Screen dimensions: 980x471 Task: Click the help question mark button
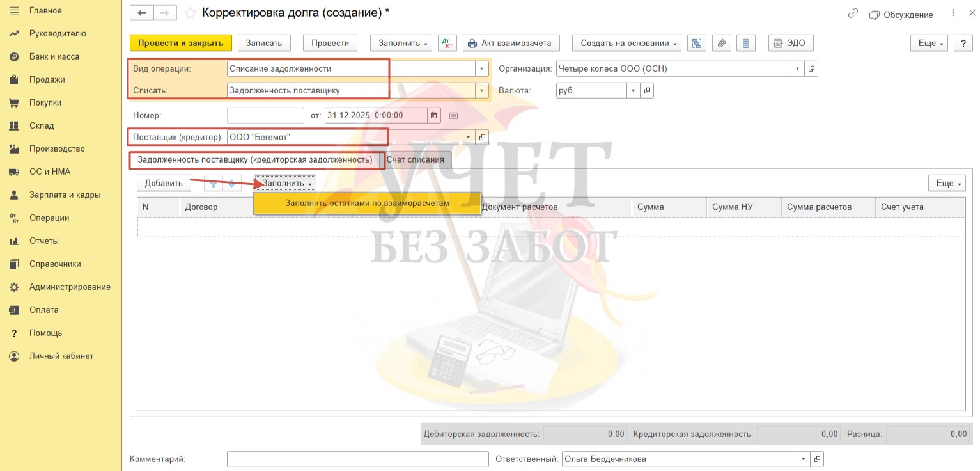pyautogui.click(x=963, y=43)
